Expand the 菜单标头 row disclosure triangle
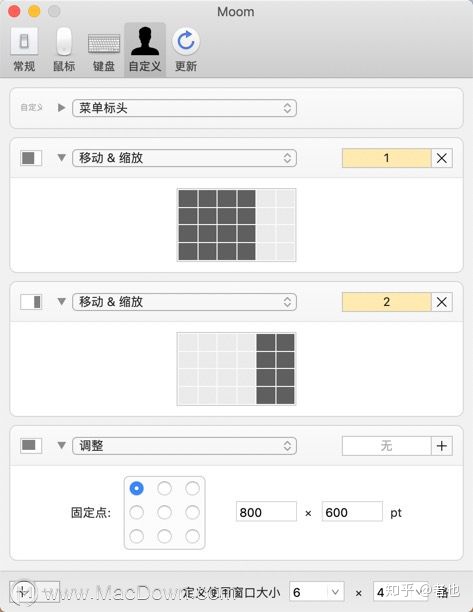 61,108
